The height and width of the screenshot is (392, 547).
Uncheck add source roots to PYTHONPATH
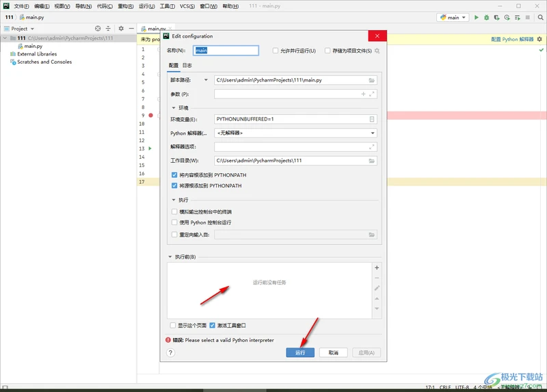(174, 185)
